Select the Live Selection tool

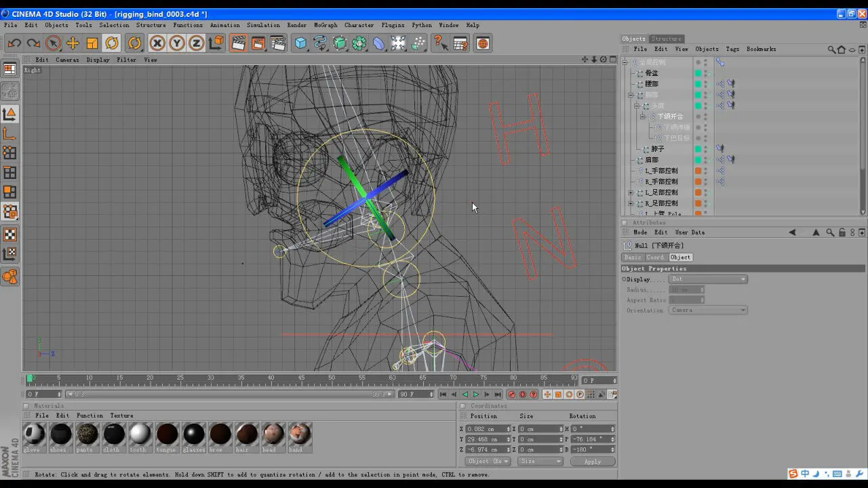[x=53, y=43]
